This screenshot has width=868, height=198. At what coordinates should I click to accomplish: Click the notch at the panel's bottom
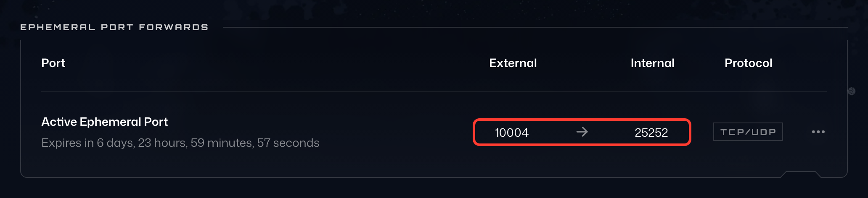[801, 174]
